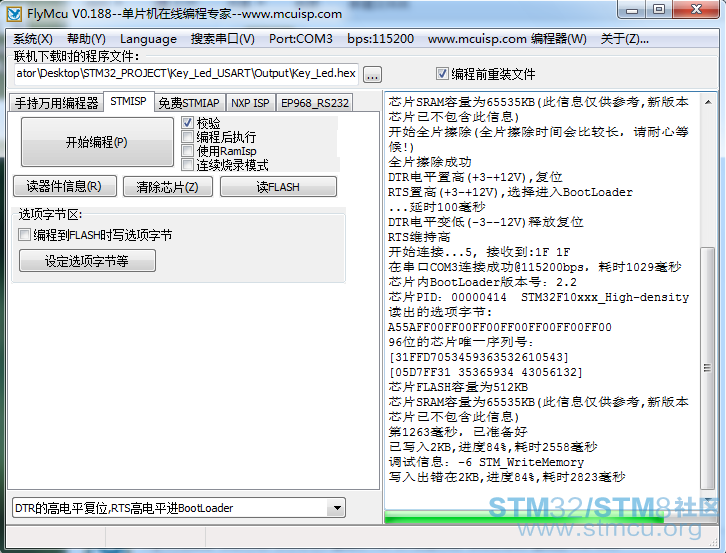The height and width of the screenshot is (553, 726).
Task: Click log line 在串口COM3连接成功@115200bps
Action: (x=535, y=267)
